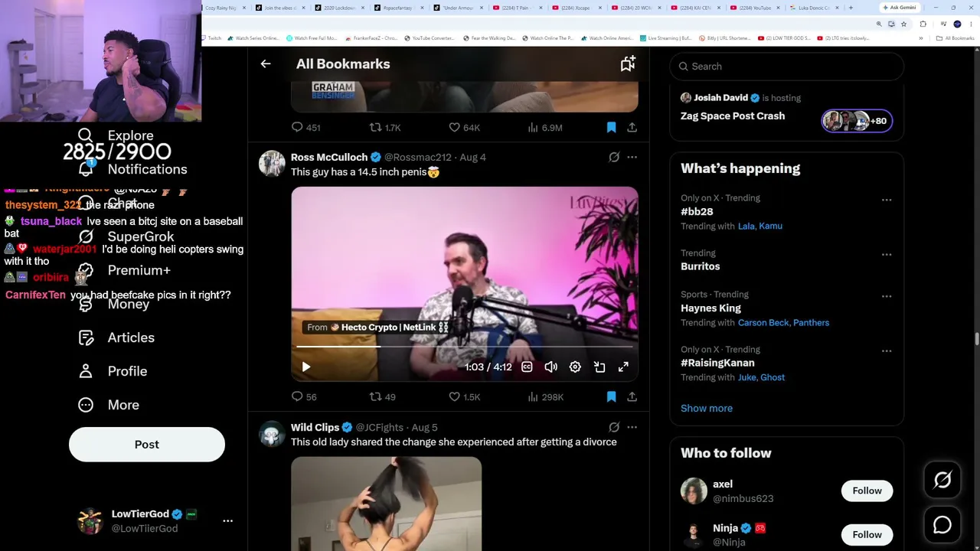The width and height of the screenshot is (980, 551).
Task: Join the Zag Space Post Crash space
Action: click(x=733, y=116)
